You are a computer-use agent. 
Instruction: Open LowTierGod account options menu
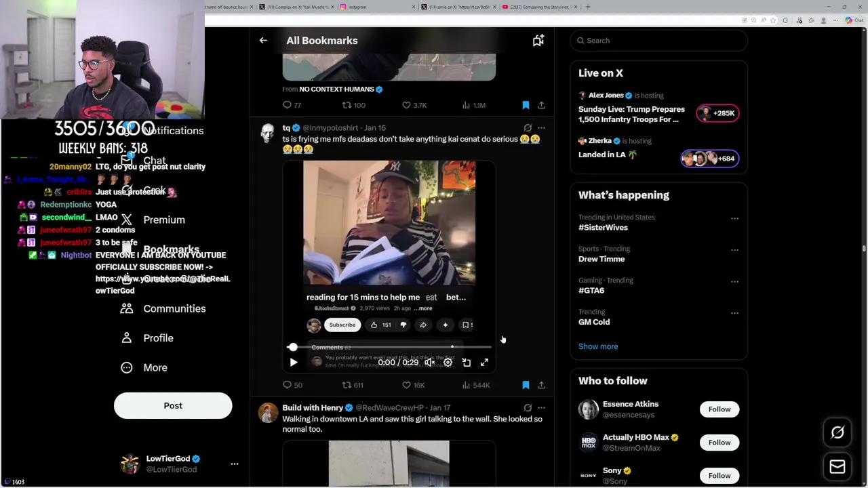[x=235, y=464]
